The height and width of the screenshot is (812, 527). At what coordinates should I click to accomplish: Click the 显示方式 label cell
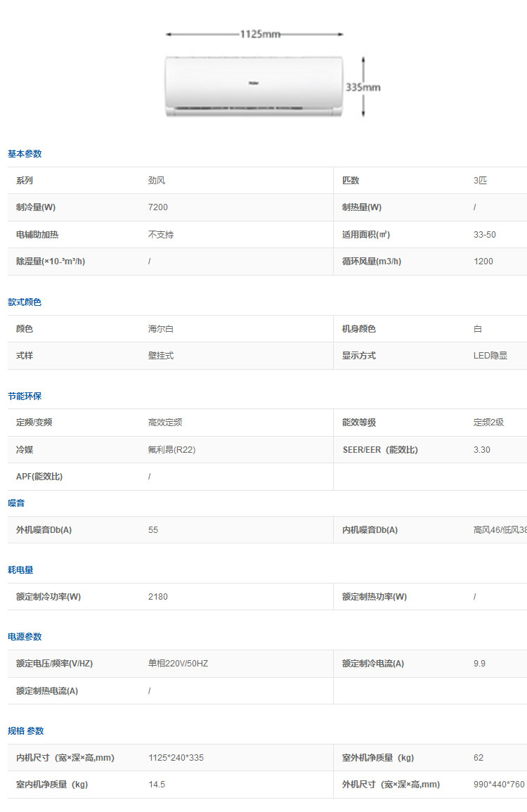(359, 356)
